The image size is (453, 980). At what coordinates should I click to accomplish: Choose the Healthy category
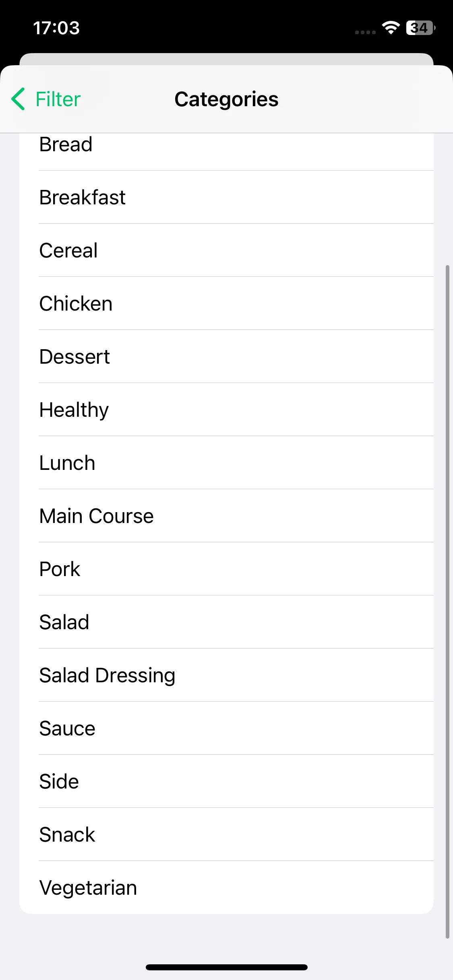(226, 410)
